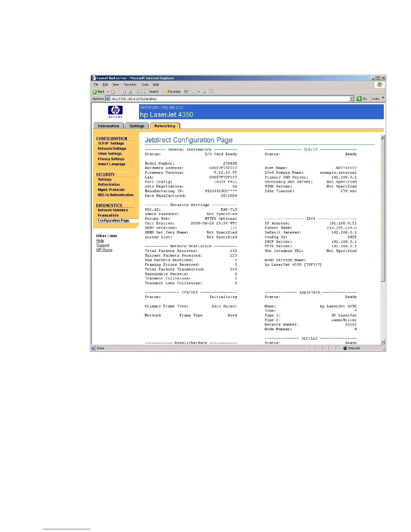411x532 pixels.
Task: Click IP Address value 192.168.0.21
Action: pyautogui.click(x=343, y=223)
